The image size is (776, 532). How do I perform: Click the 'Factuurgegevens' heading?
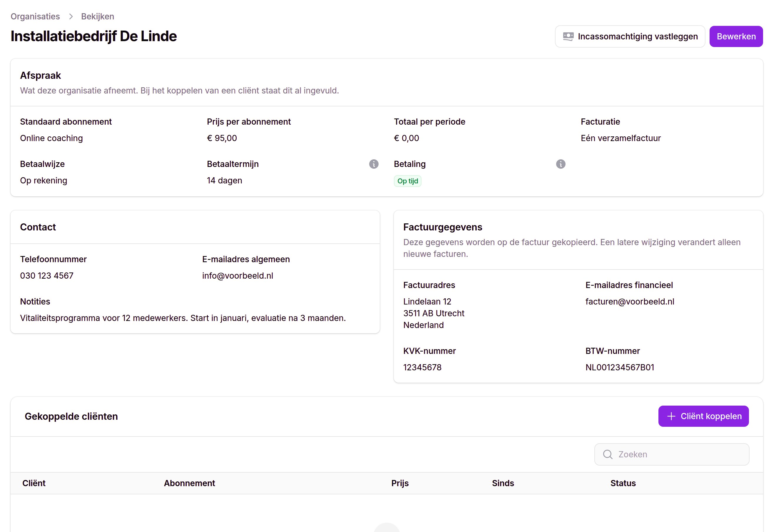pyautogui.click(x=443, y=227)
